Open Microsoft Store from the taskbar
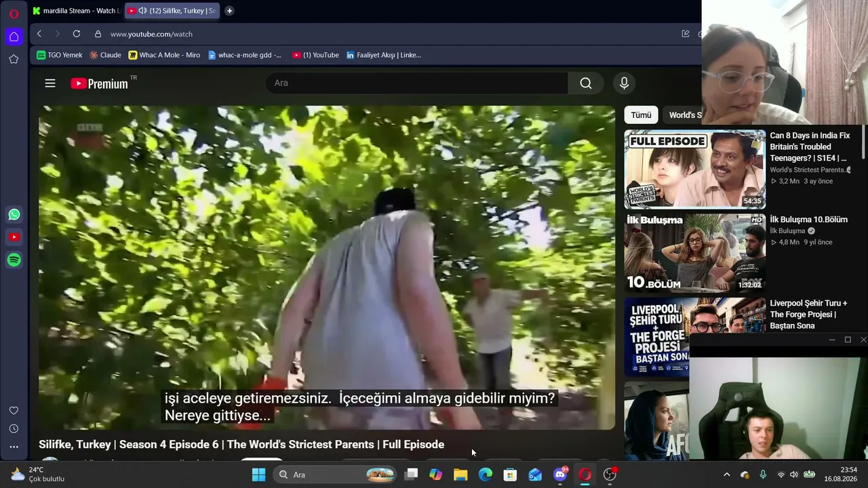This screenshot has width=868, height=488. point(510,474)
